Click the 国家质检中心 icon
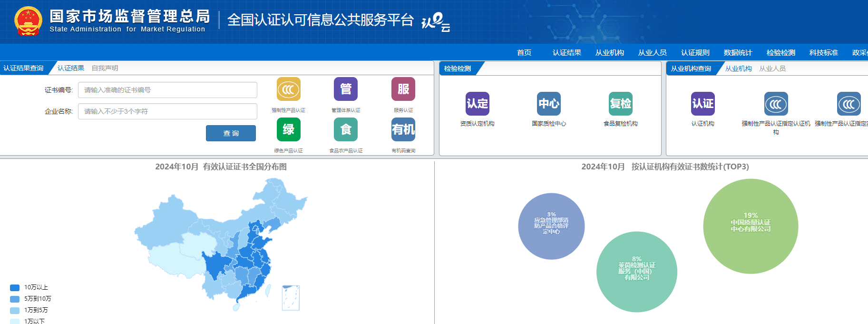 [x=549, y=104]
